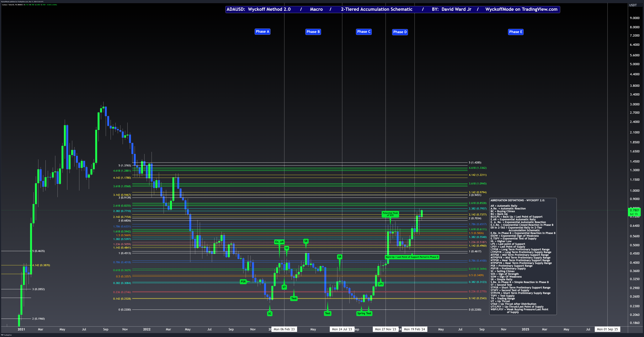Click the 1.786 (0.6517) Fibonacci label
Viewport: 644px width, 337px height.
(x=478, y=224)
